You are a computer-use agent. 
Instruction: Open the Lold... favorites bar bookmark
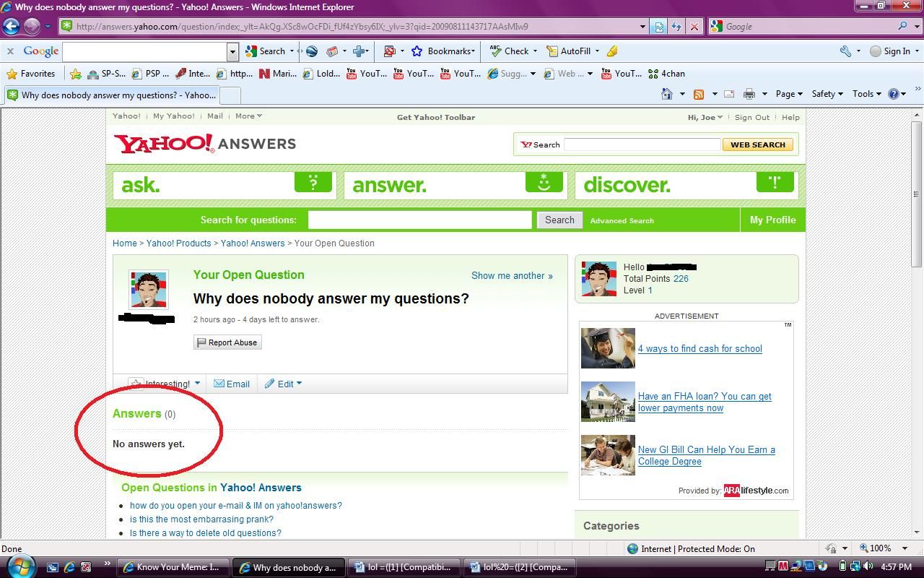(x=321, y=74)
